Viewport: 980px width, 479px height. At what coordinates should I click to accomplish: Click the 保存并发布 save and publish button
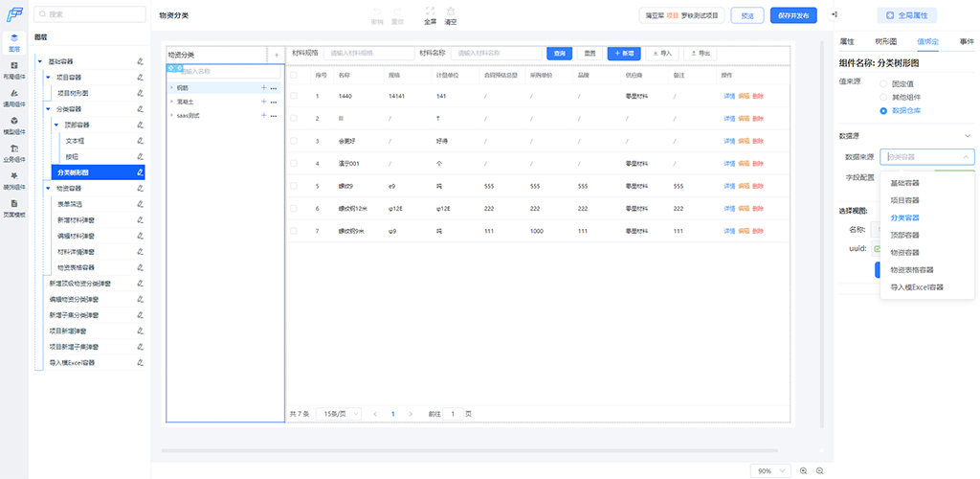[x=793, y=15]
